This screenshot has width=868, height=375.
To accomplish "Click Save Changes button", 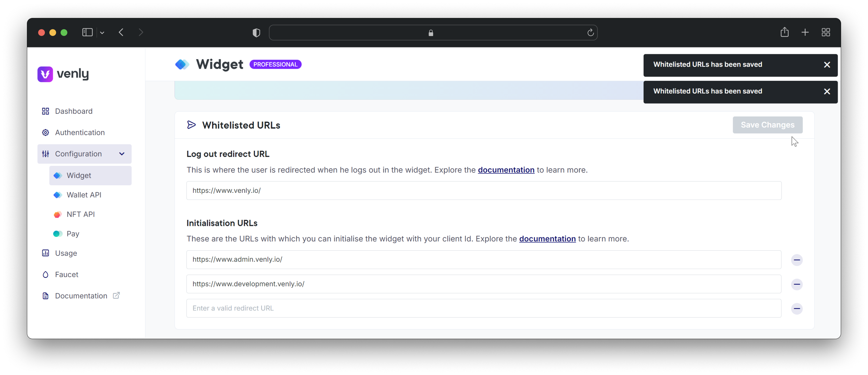I will (768, 125).
